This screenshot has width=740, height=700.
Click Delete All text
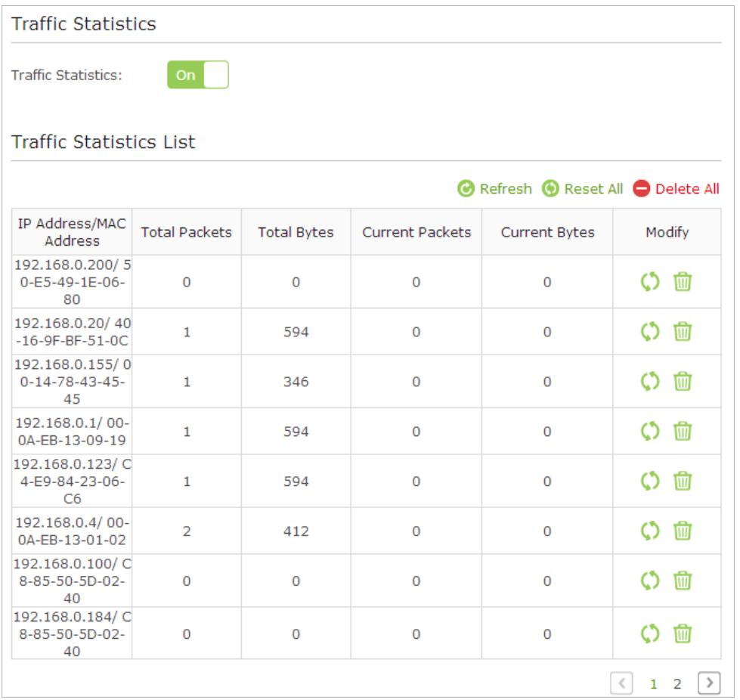687,189
